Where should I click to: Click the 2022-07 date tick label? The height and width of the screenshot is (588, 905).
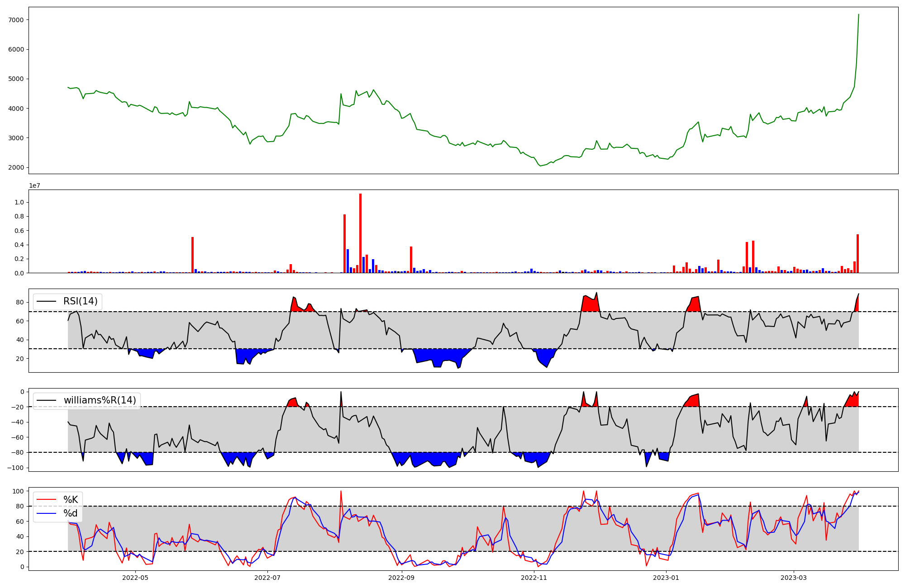click(x=267, y=578)
